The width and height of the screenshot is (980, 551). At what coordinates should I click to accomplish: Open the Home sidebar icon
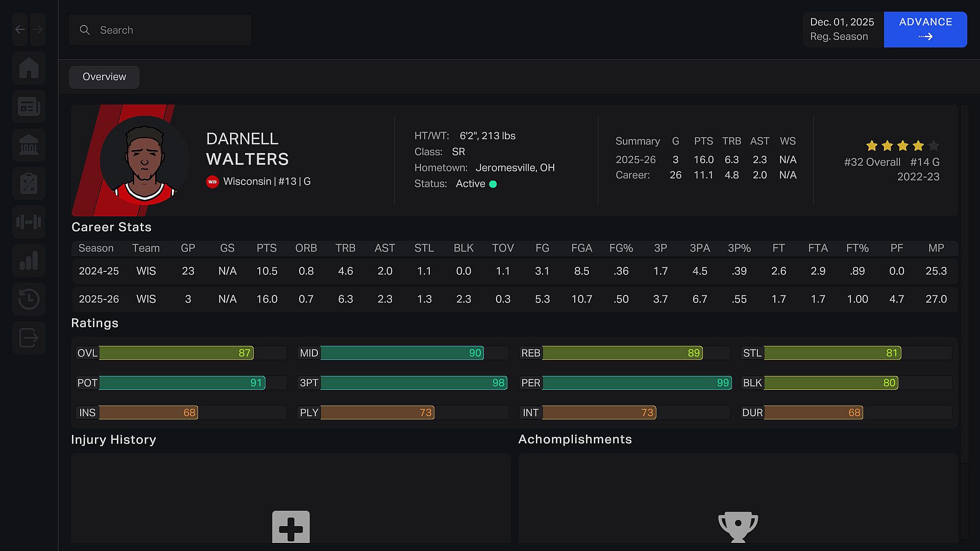pyautogui.click(x=29, y=68)
